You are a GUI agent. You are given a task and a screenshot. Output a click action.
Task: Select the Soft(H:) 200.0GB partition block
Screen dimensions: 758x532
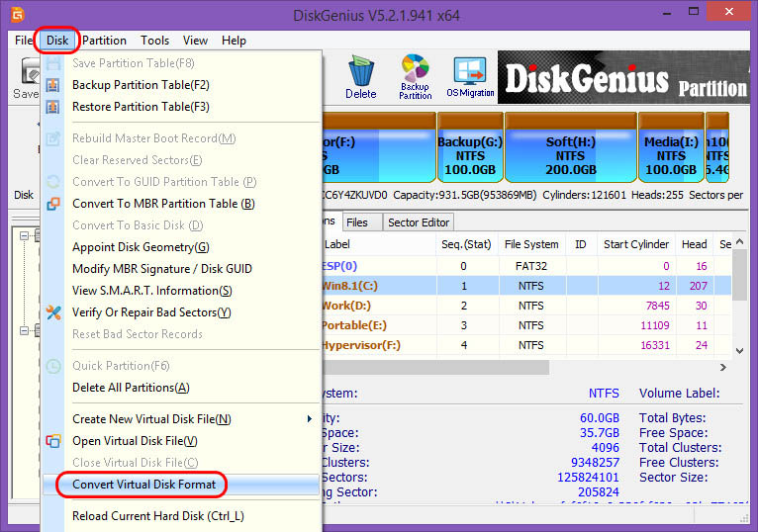570,148
